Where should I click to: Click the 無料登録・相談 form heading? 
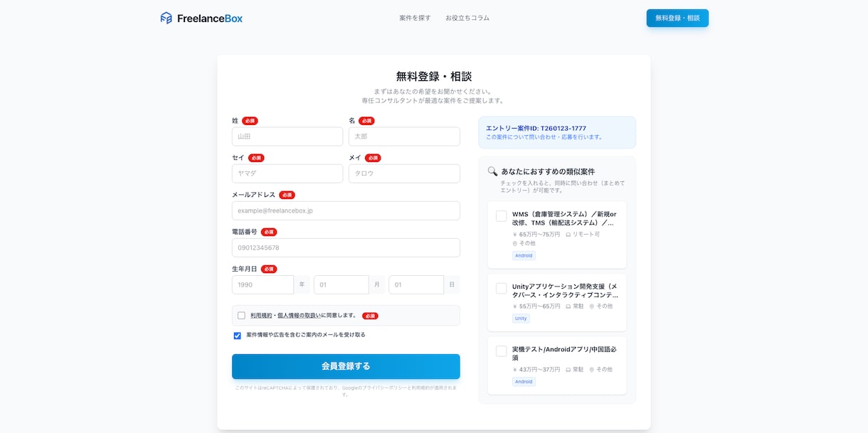point(434,76)
